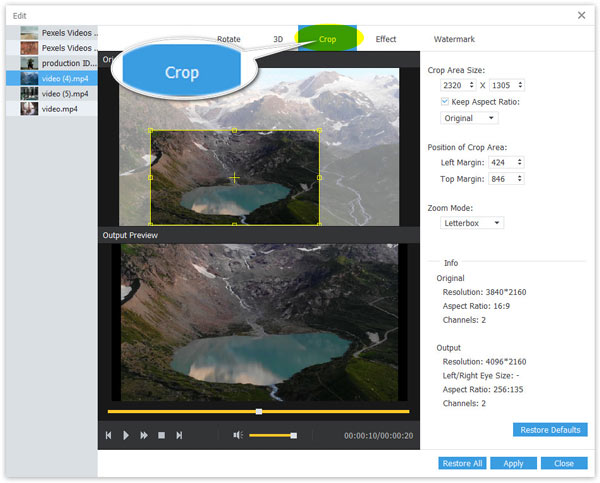
Task: Click the Top Margin value field
Action: (x=501, y=179)
